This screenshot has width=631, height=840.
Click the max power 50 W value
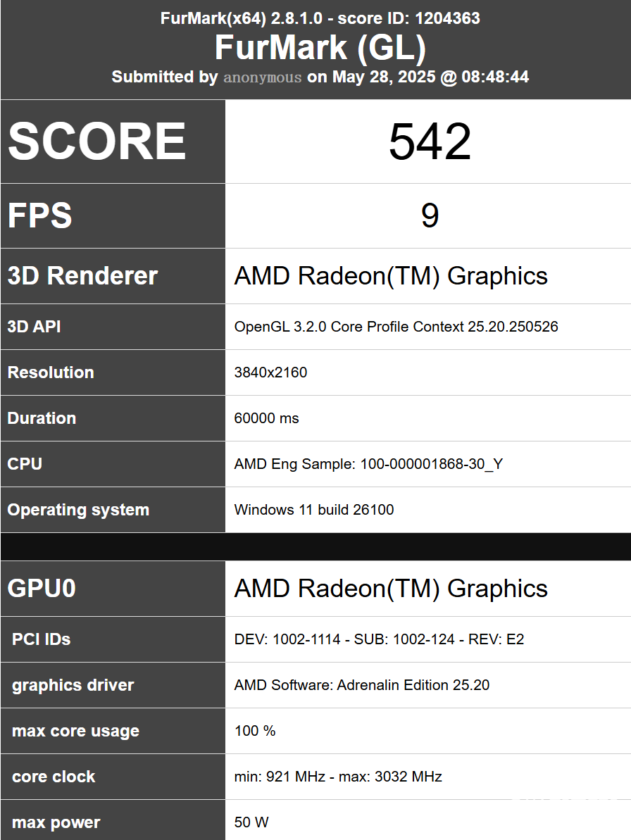(x=251, y=822)
